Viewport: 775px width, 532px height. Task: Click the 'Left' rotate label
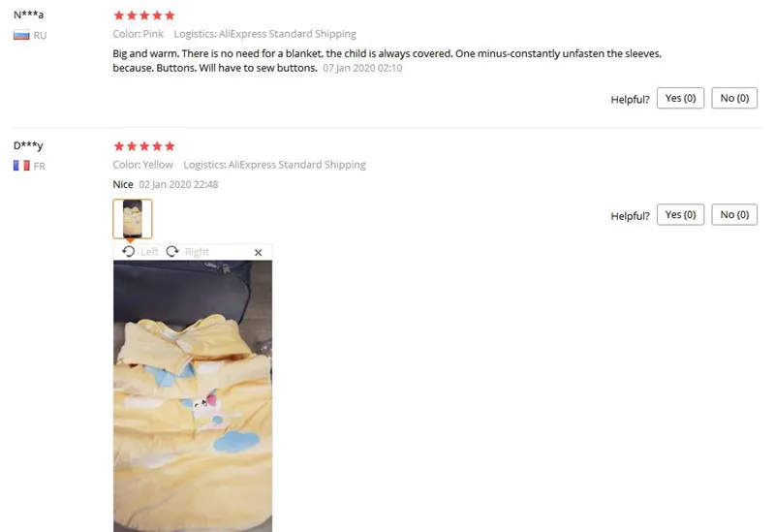pos(149,252)
